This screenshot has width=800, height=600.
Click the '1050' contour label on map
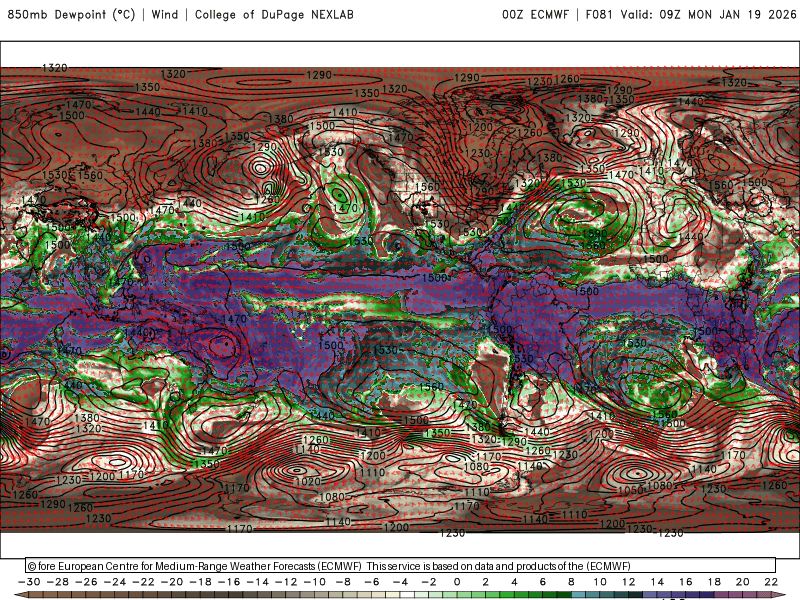coord(631,489)
